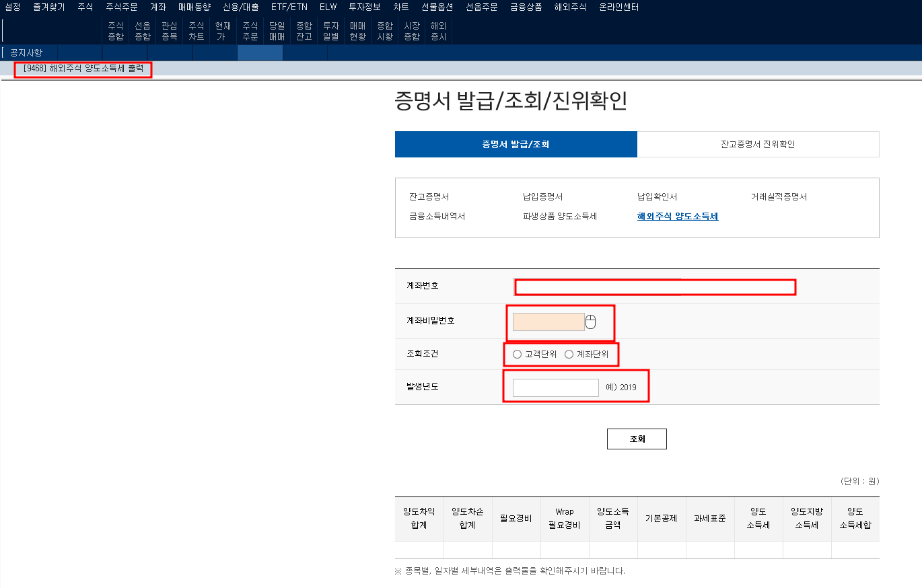Open the 금융상품 menu

[x=526, y=7]
